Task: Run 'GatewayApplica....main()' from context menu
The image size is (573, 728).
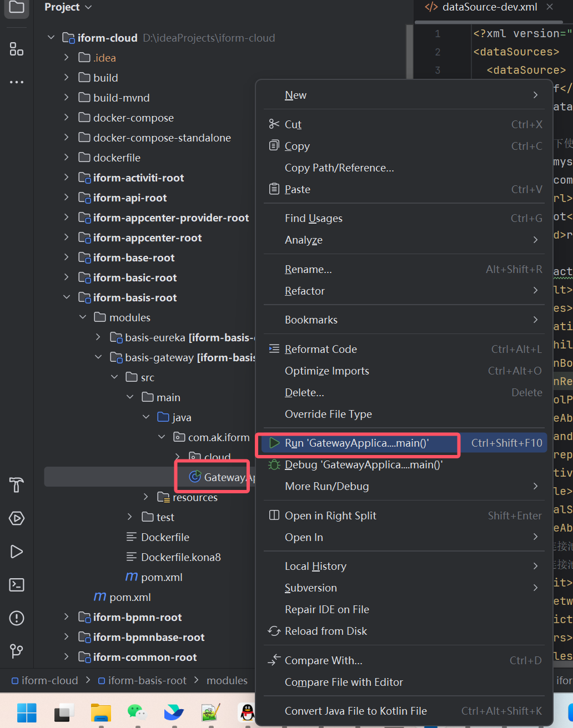Action: click(356, 443)
